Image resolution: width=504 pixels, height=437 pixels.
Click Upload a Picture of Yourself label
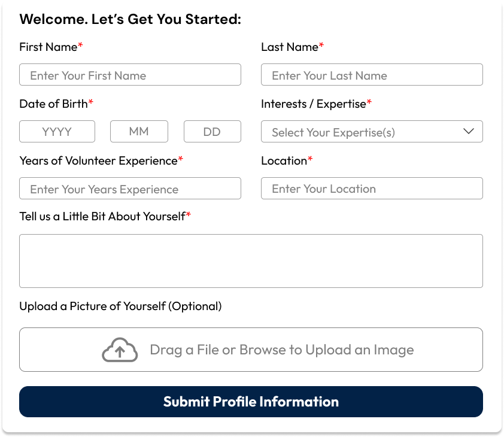click(120, 306)
